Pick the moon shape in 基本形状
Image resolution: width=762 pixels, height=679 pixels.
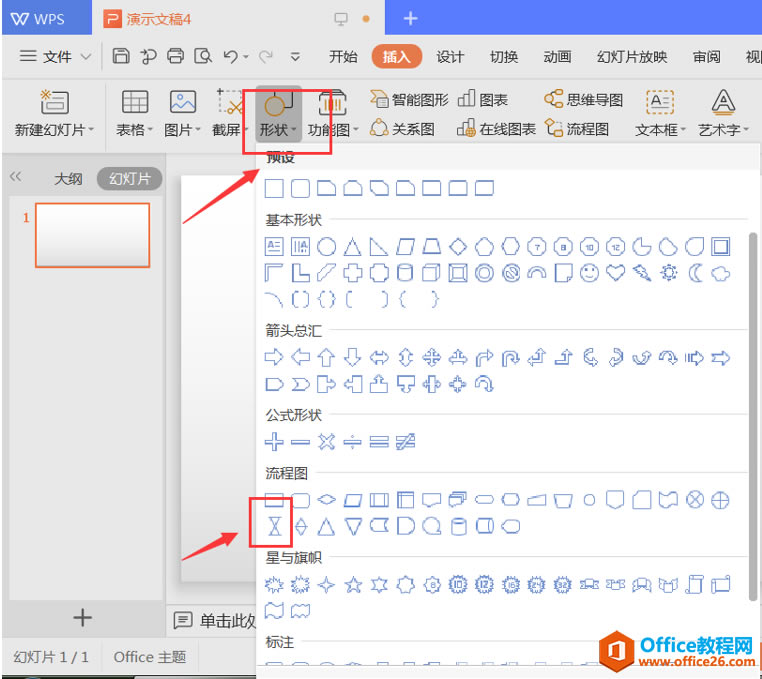point(695,273)
